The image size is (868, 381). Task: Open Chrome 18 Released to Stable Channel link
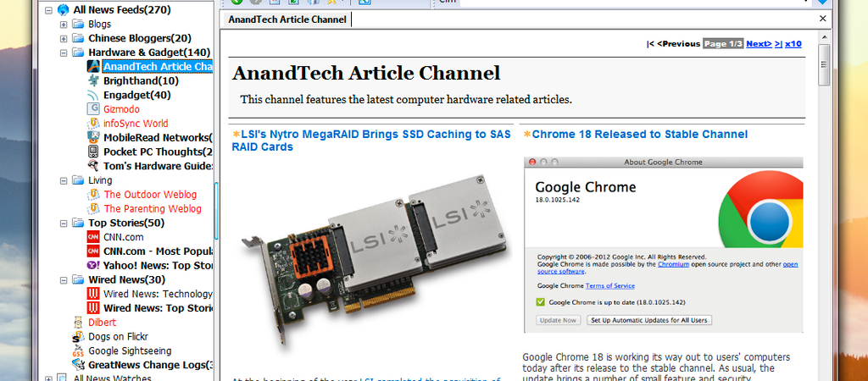point(639,135)
